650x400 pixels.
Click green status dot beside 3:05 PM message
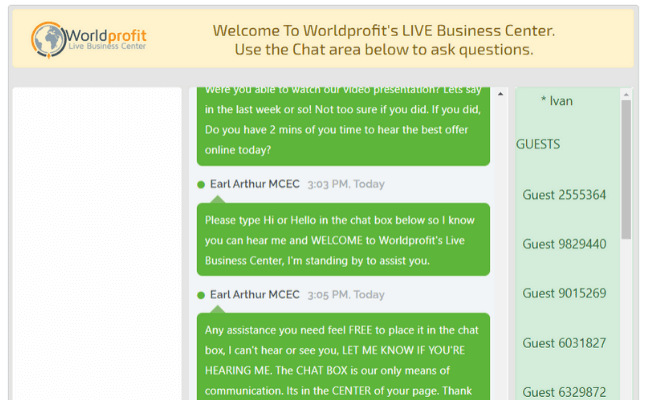coord(201,295)
